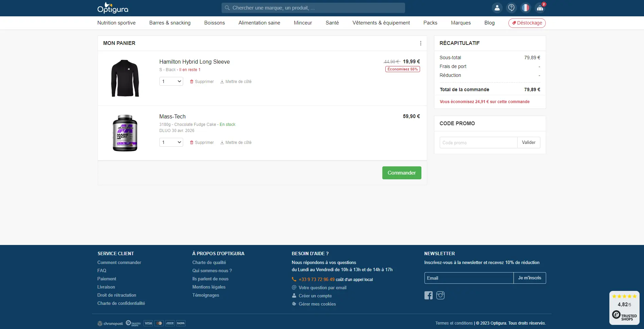The image size is (644, 329).
Task: Click the product search field
Action: (313, 8)
